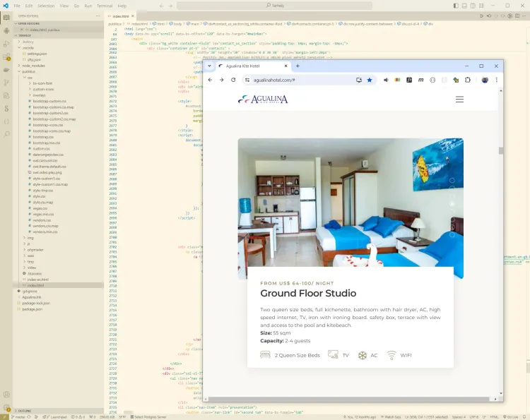Reload the Agualina hotel page
Viewport: 530px width, 420px height.
coord(233,80)
